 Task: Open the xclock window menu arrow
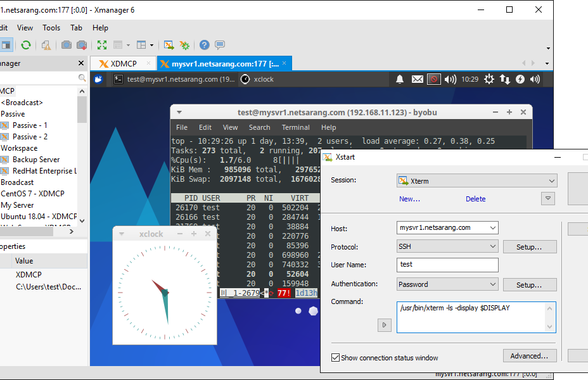122,234
